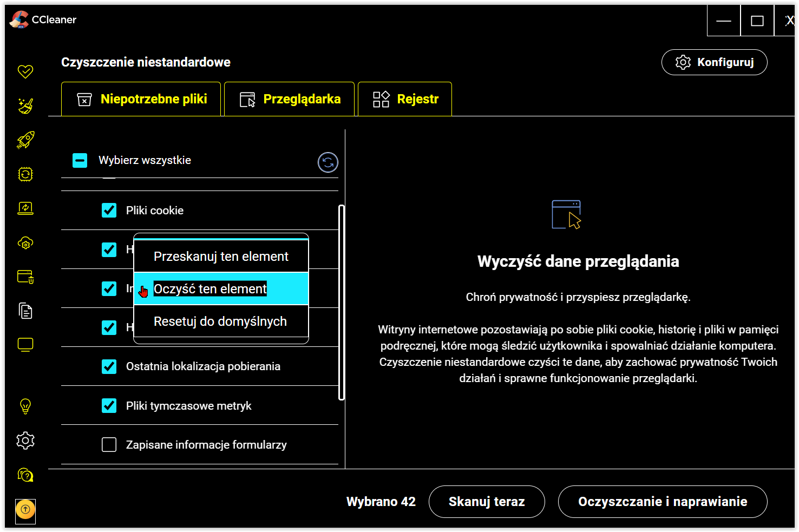Click the refresh icon beside Wybierz wszystkie
Screen dimensions: 799x532
[328, 162]
